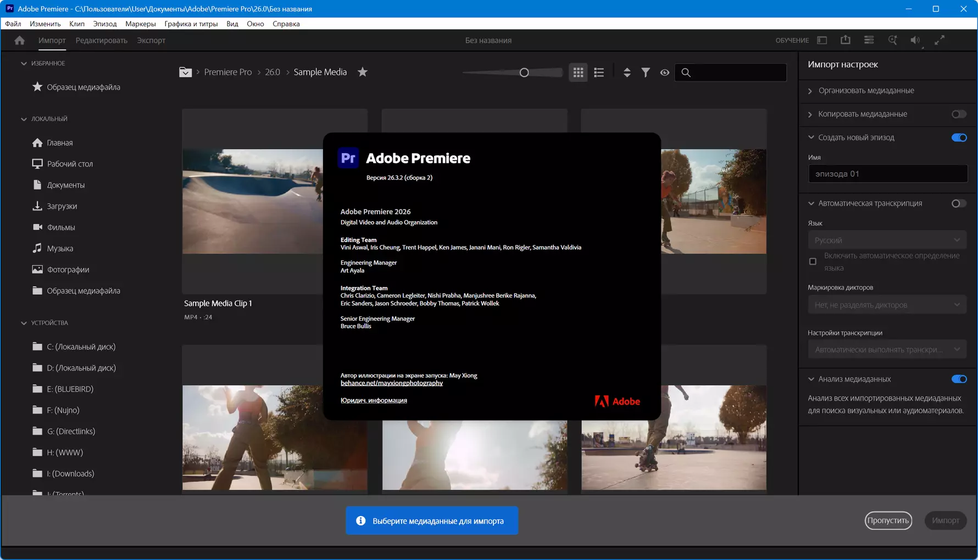Open behance.net/mayxiongphotography link
This screenshot has height=560, width=978.
392,383
